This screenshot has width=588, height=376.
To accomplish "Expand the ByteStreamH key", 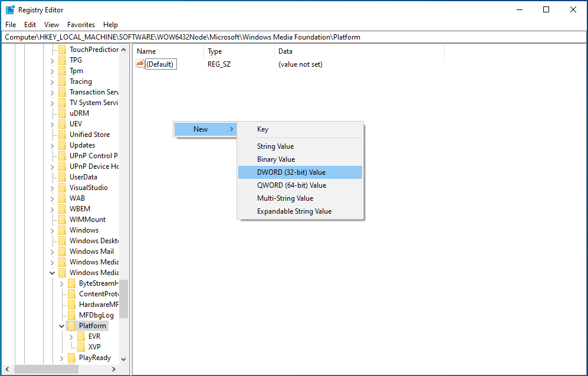I will (61, 284).
